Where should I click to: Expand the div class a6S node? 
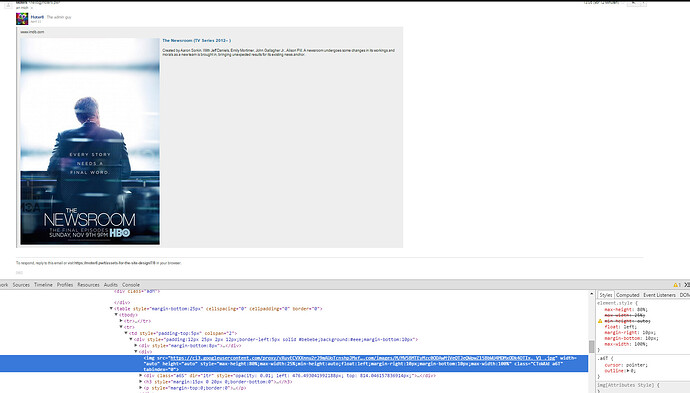[140, 376]
